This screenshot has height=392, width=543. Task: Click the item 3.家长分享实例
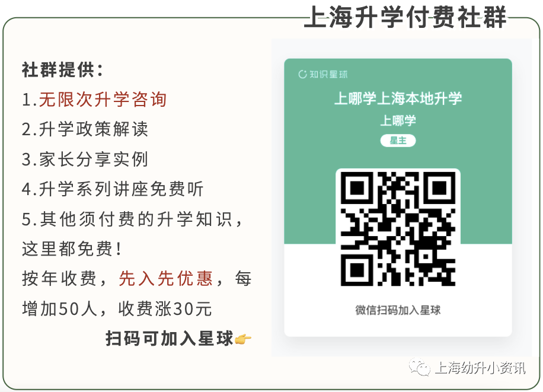coord(85,160)
